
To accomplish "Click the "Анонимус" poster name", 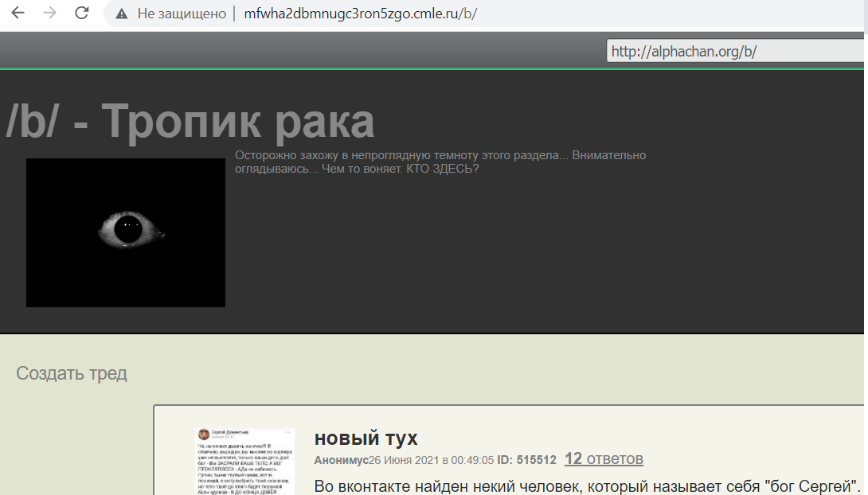I will [x=341, y=460].
